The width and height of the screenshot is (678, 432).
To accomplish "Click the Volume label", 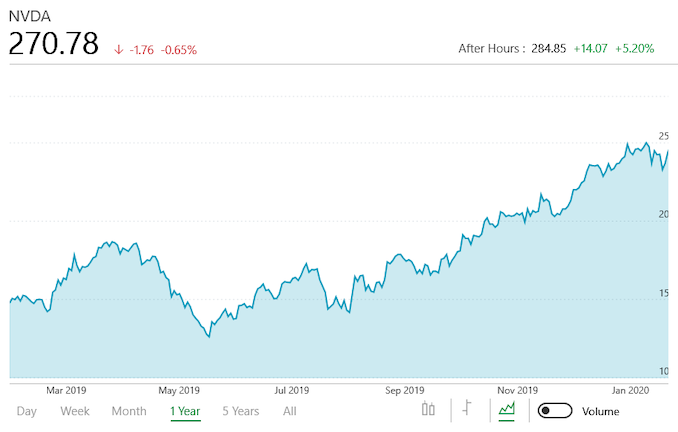I will [601, 411].
